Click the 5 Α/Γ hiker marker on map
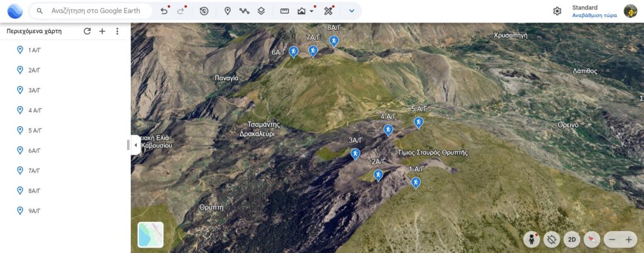 pos(418,122)
